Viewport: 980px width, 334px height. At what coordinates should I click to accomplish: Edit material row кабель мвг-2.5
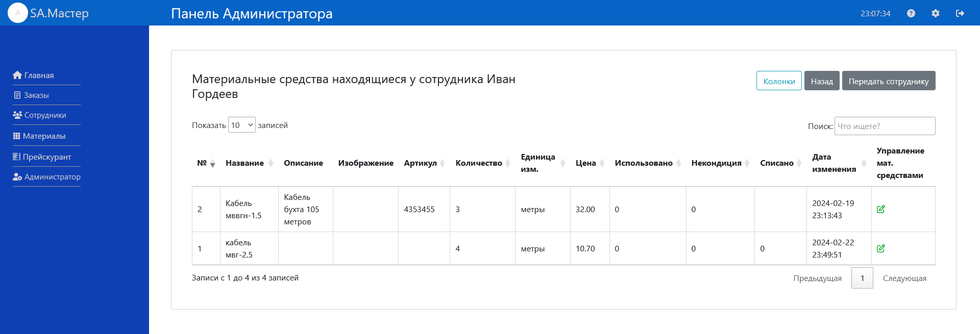[880, 248]
